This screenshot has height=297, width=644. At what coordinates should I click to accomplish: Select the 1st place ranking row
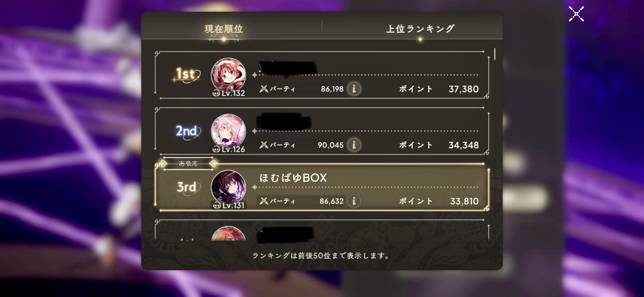coord(322,75)
